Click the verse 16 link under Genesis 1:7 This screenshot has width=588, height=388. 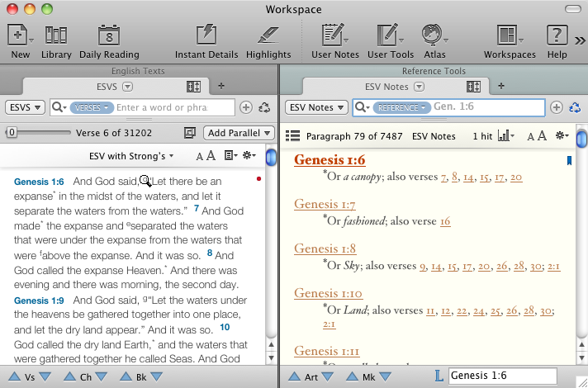tap(445, 221)
